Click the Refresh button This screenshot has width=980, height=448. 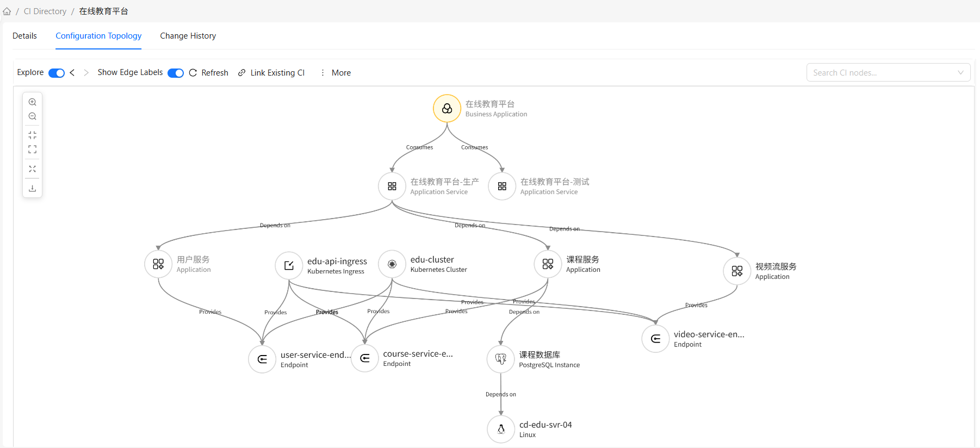209,73
